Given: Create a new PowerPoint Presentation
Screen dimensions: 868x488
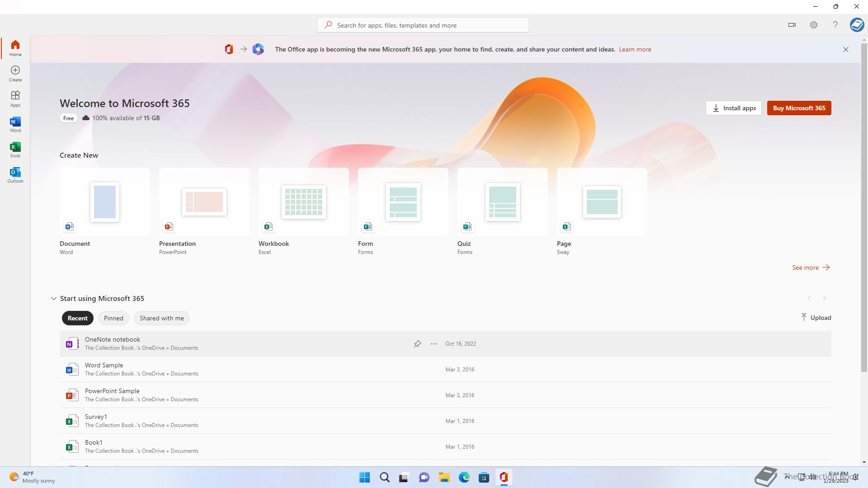Looking at the screenshot, I should (204, 211).
